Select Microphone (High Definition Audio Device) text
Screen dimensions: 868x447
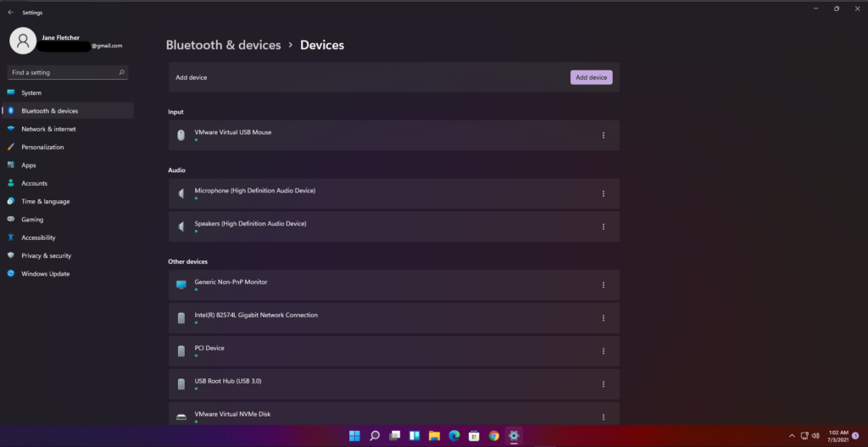(x=254, y=191)
